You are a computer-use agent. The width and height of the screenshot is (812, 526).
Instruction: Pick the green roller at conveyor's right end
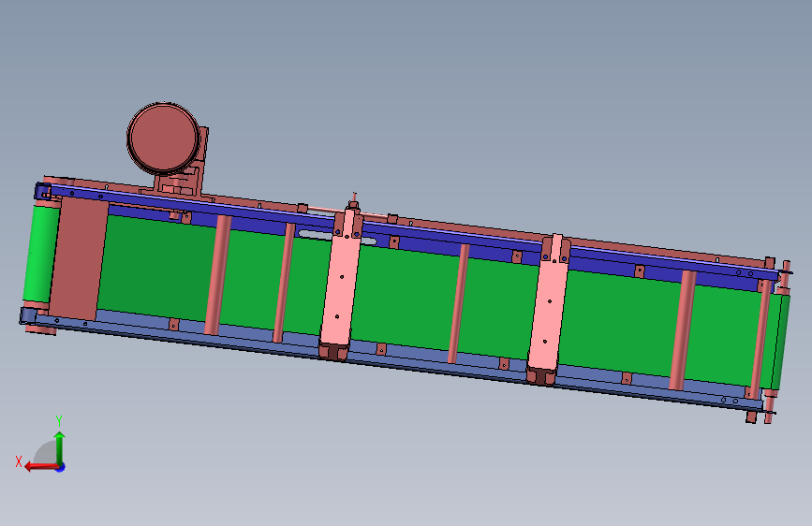click(x=780, y=343)
